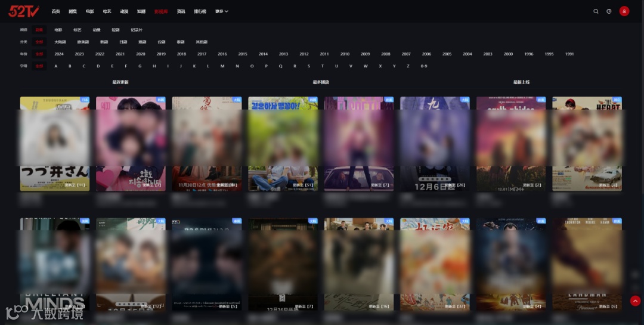The image size is (644, 325).
Task: Click the red back-to-top arrow button
Action: pos(635,301)
